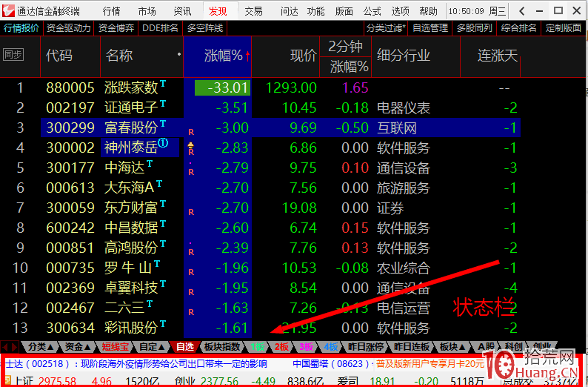Open the 帮助 menu
This screenshot has height=387, width=588.
[428, 11]
